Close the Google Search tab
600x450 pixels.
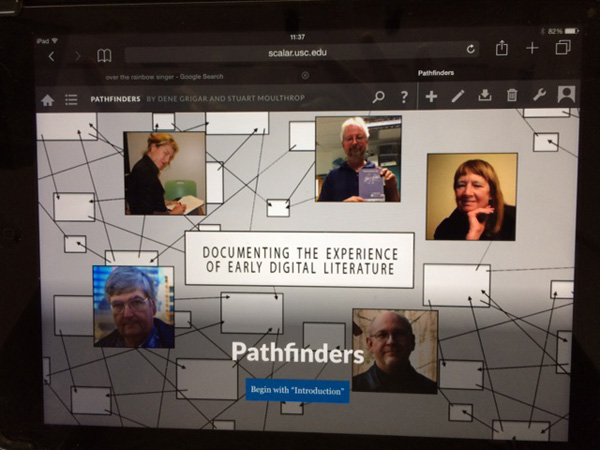(305, 75)
